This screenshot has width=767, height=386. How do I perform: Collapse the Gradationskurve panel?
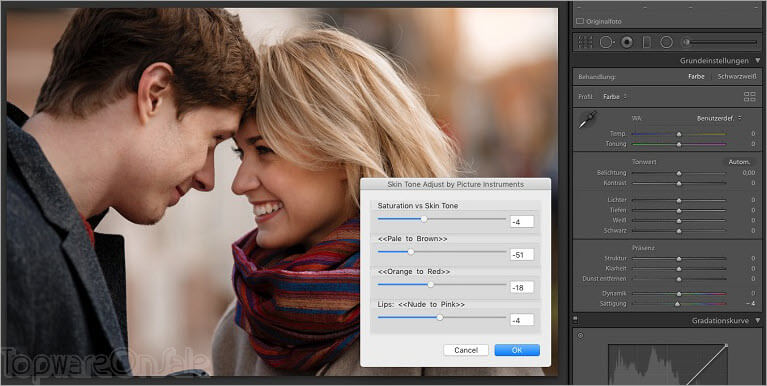coord(758,320)
